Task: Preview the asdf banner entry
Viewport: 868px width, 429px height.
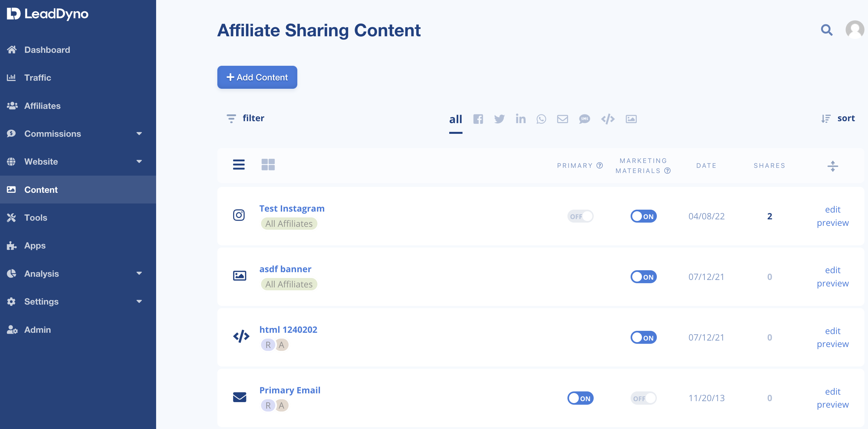Action: [x=833, y=284]
